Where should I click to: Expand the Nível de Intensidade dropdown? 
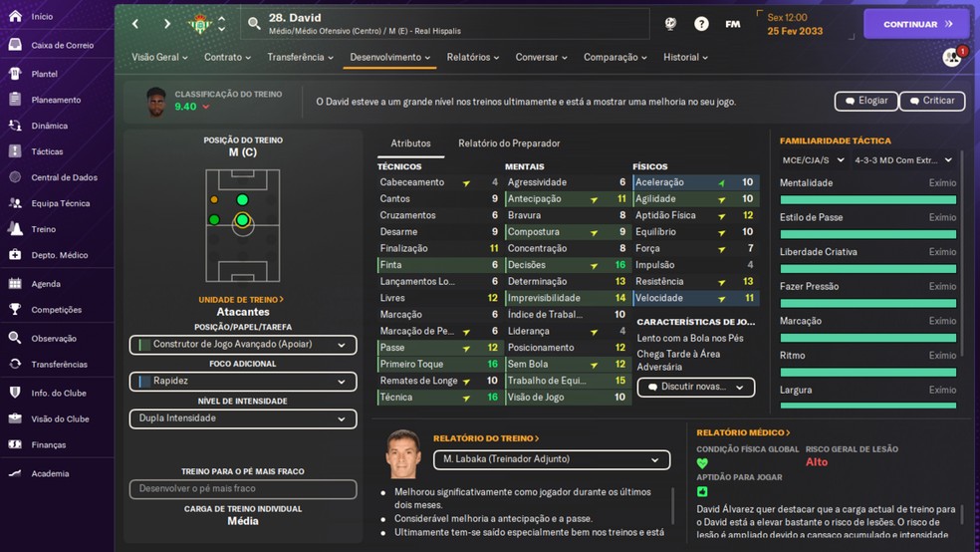[242, 418]
